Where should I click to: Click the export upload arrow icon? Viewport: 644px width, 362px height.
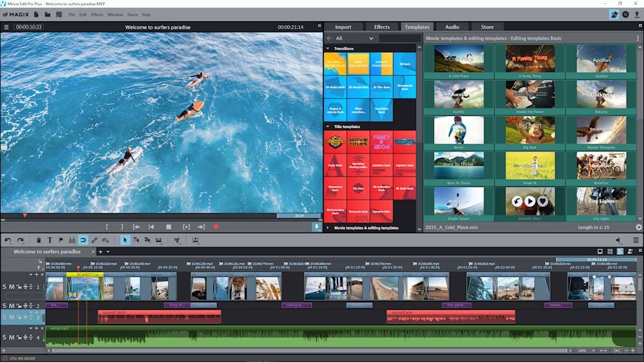636,14
